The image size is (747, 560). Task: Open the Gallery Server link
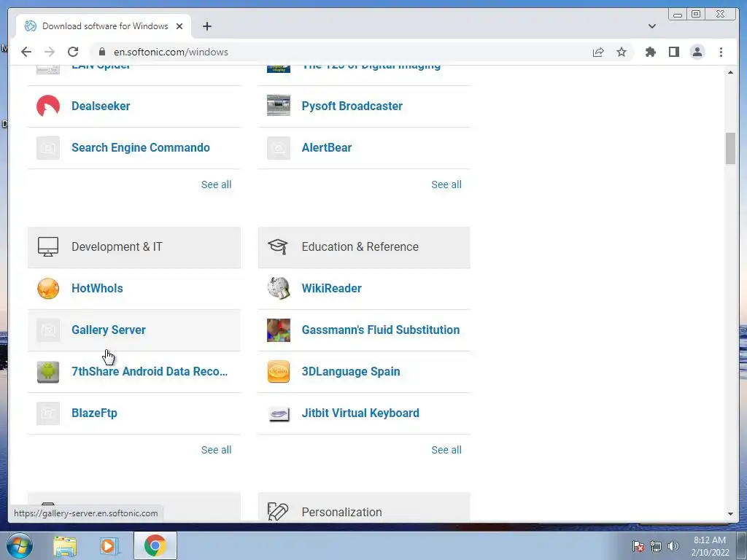[109, 330]
